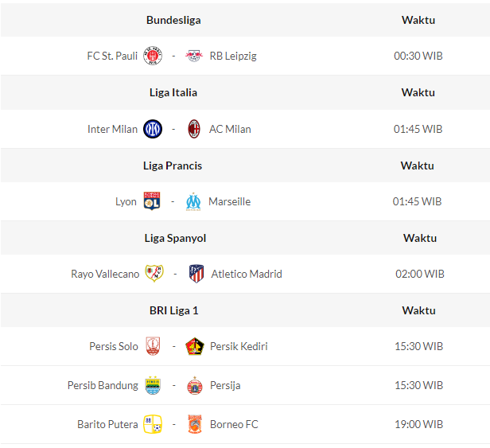490x448 pixels.
Task: Click the FC St. Pauli club logo
Action: [153, 56]
